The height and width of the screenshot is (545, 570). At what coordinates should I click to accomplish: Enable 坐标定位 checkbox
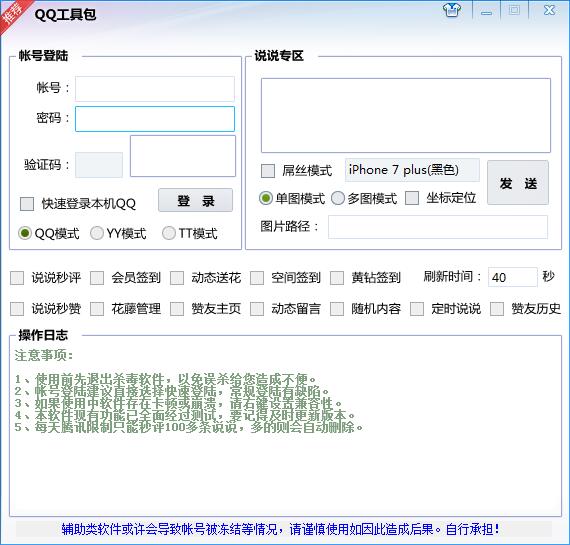pos(412,198)
